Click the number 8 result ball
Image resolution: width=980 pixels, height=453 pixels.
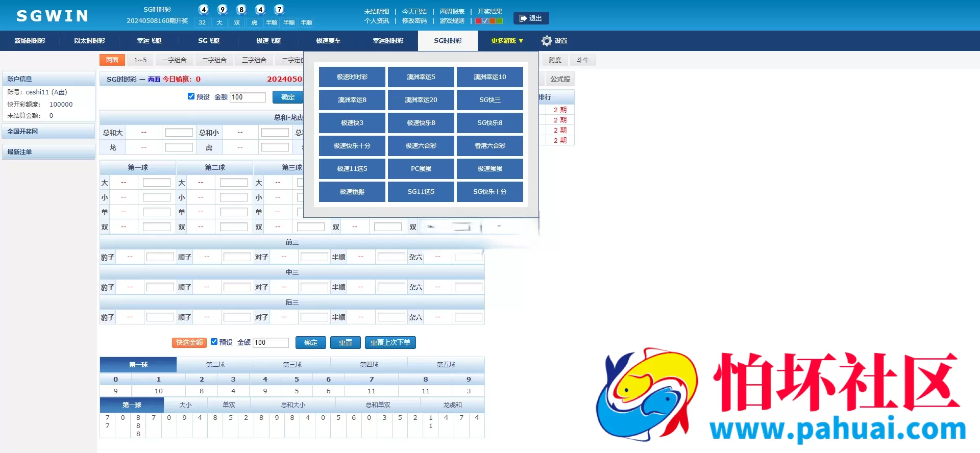[x=241, y=9]
